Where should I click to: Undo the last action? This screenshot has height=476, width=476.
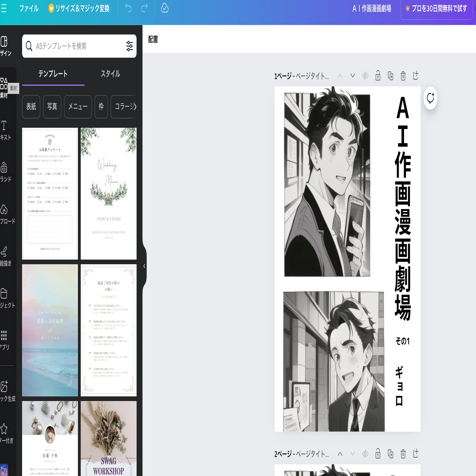(x=128, y=8)
